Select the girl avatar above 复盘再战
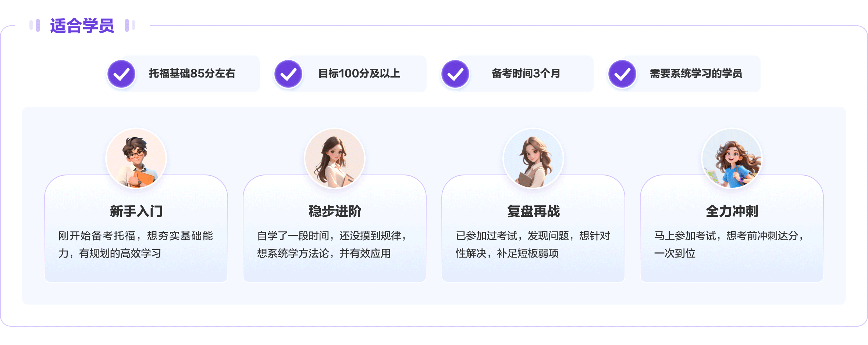The width and height of the screenshot is (868, 345). pos(533,158)
